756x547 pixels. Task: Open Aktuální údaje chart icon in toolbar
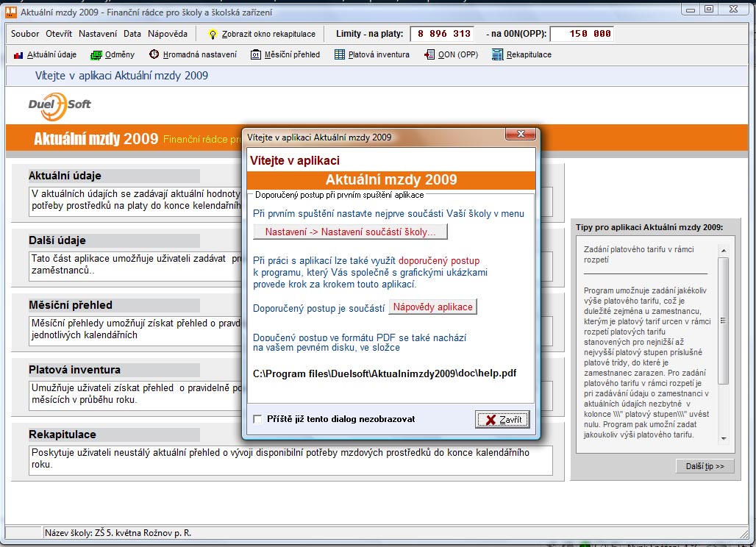click(x=18, y=55)
